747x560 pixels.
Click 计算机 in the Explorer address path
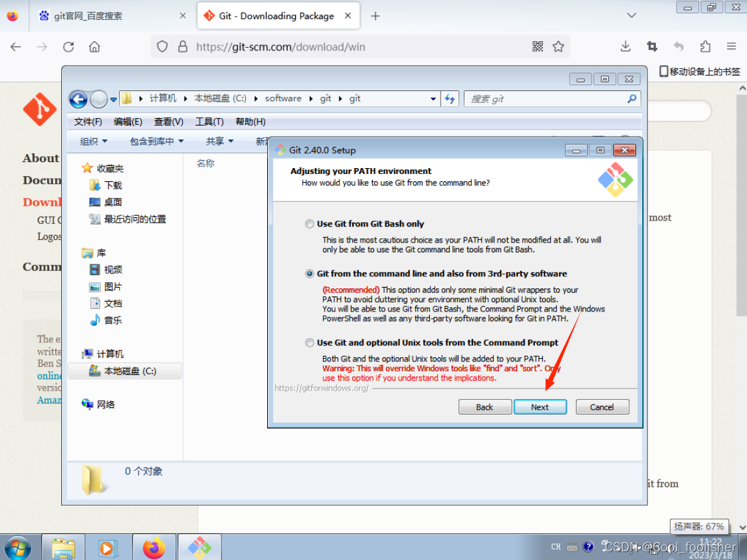[163, 98]
